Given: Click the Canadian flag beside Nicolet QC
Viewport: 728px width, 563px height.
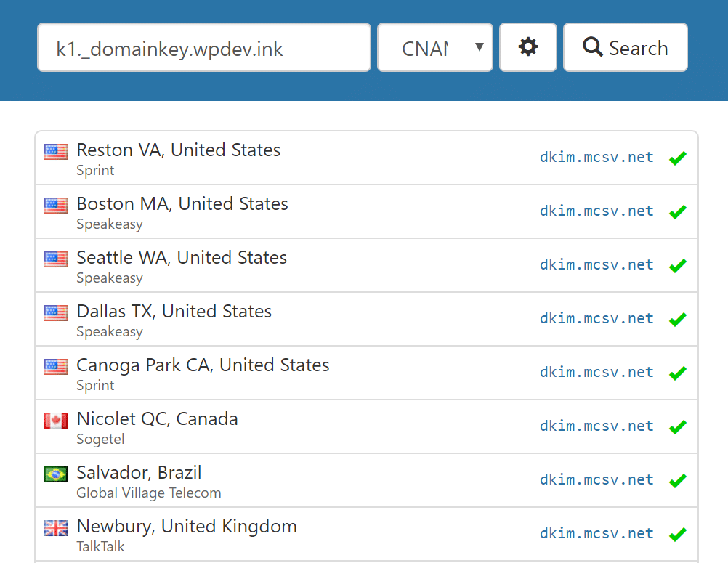Looking at the screenshot, I should 56,419.
